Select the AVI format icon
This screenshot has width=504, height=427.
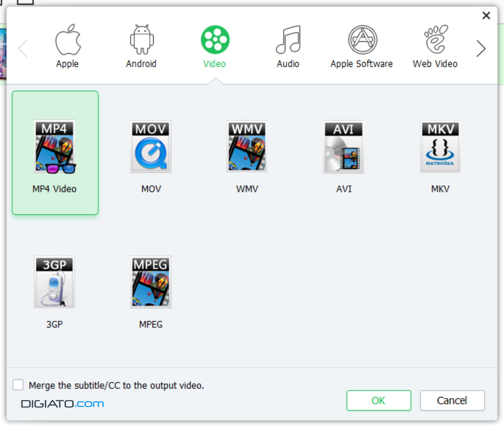[x=343, y=146]
